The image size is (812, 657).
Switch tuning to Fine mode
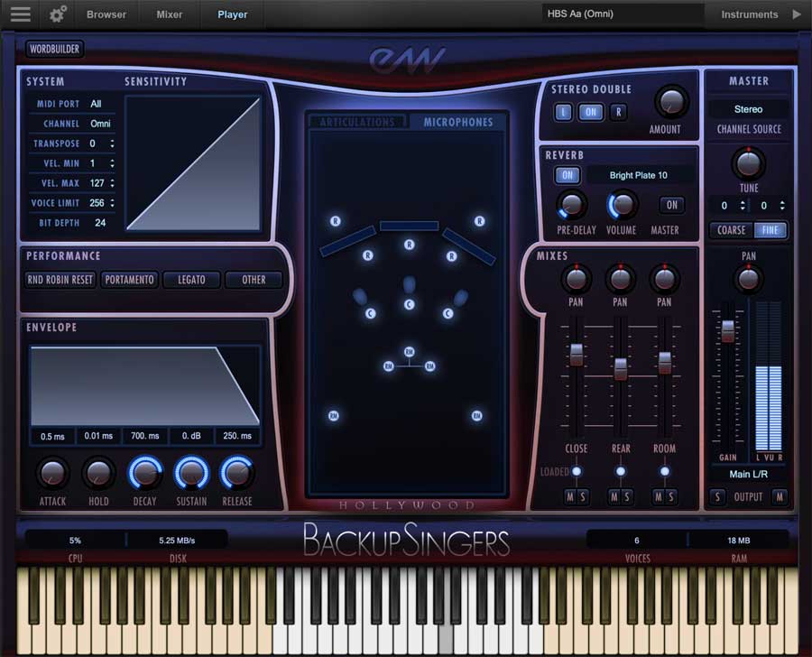pyautogui.click(x=770, y=230)
